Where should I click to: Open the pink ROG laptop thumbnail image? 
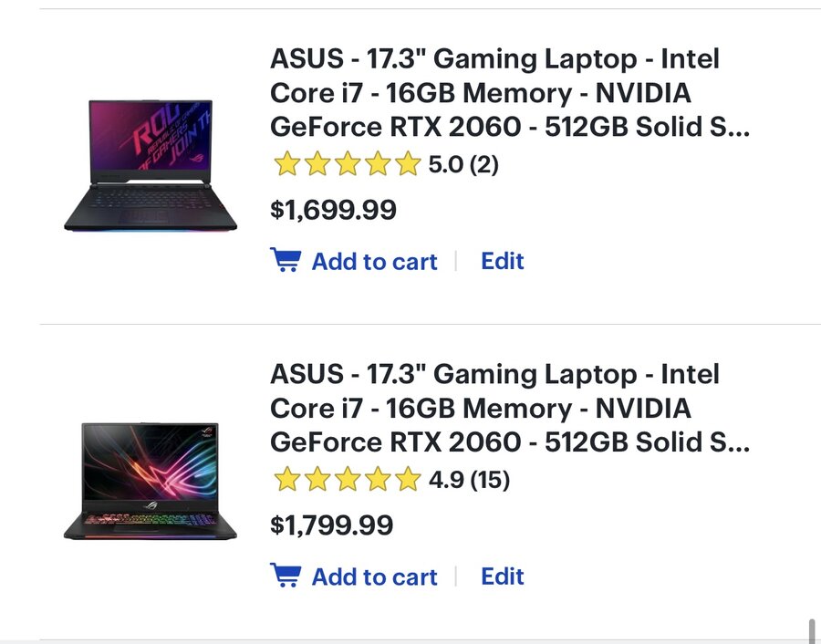[x=151, y=165]
